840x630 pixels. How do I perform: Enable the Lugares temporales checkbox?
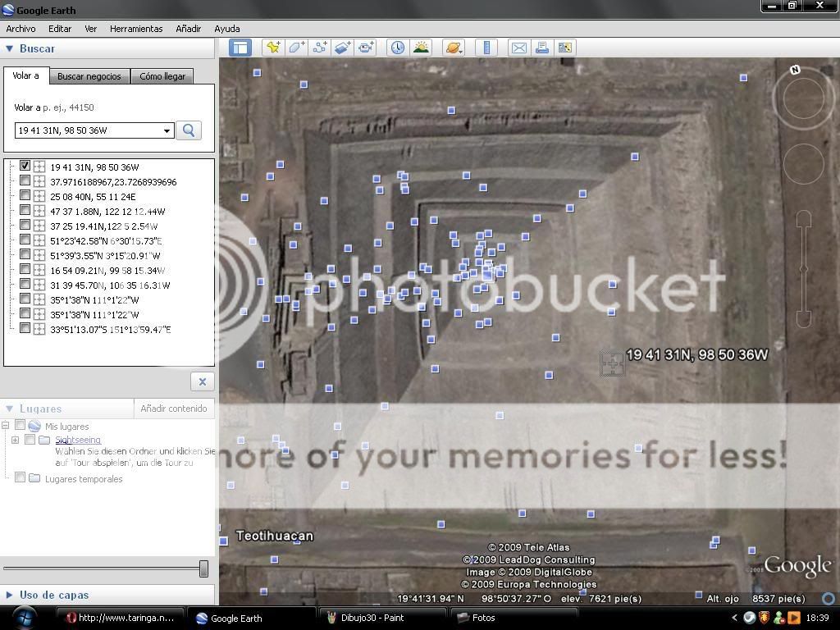click(x=20, y=477)
